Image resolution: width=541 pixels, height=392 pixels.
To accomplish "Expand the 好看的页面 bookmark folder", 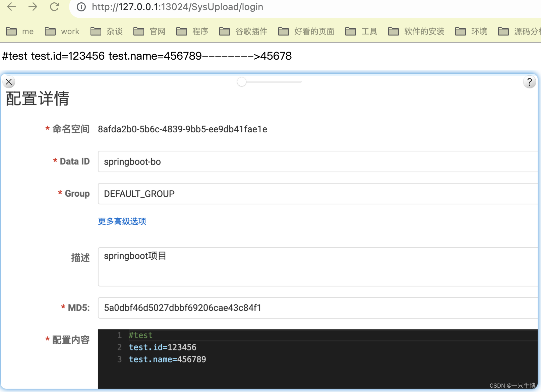I will point(306,31).
